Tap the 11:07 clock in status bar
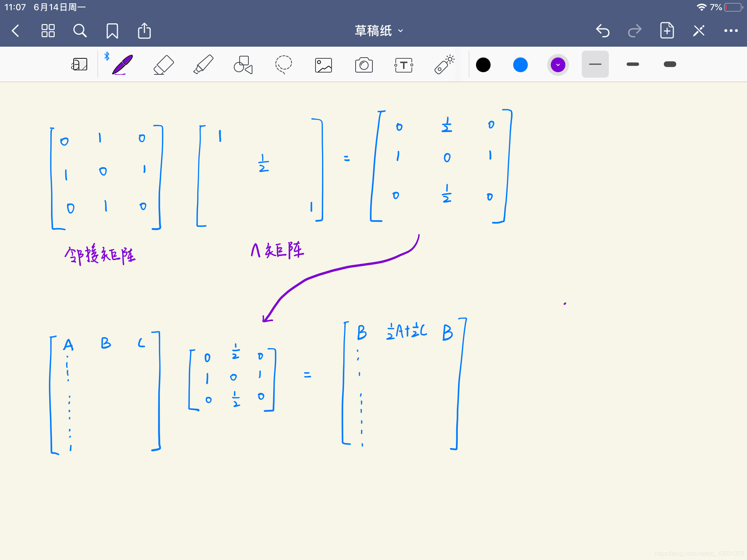This screenshot has height=560, width=747. tap(15, 7)
